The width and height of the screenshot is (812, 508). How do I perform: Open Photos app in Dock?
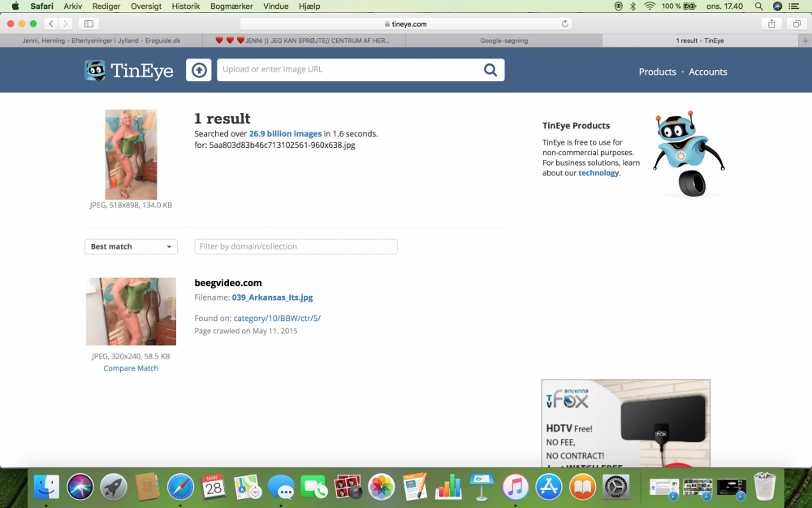point(381,487)
